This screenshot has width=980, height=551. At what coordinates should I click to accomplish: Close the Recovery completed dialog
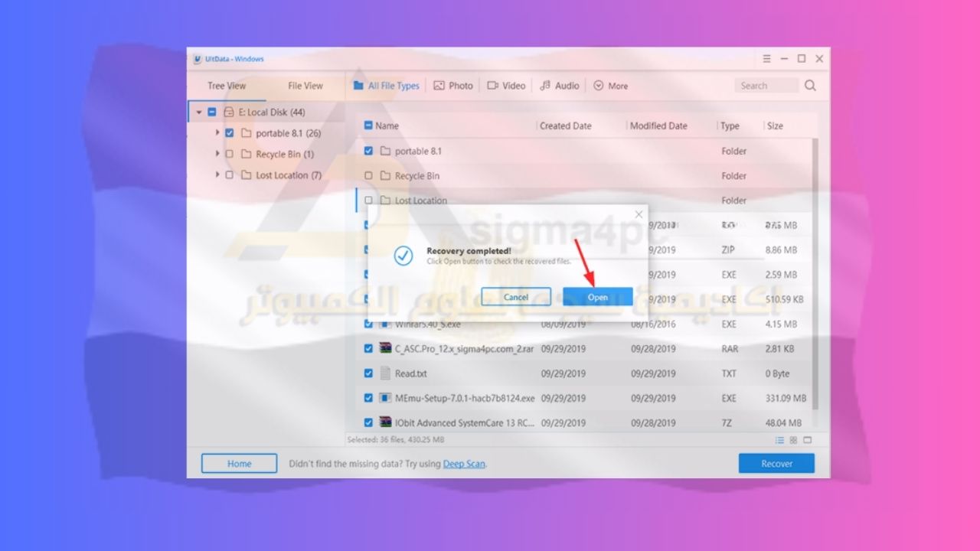(639, 214)
